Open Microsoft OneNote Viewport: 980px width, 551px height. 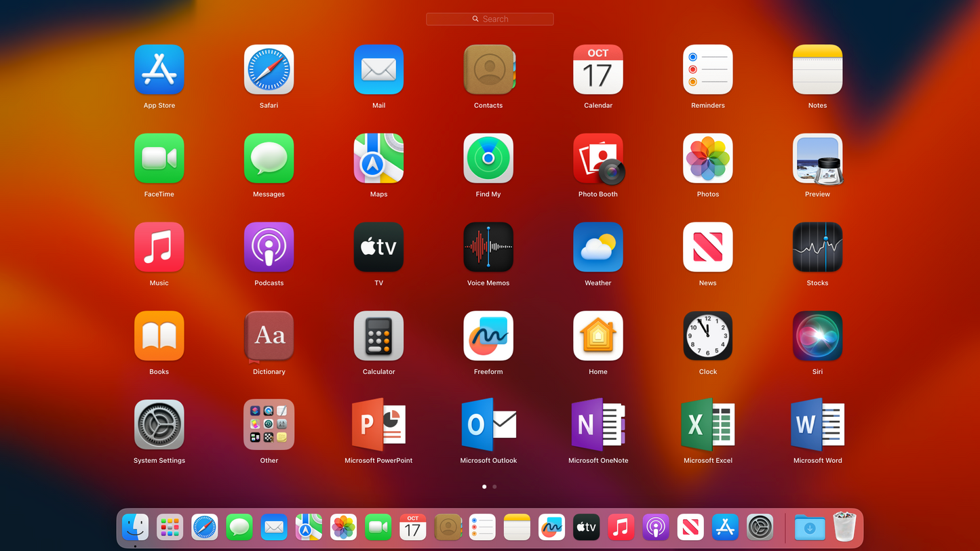[597, 424]
